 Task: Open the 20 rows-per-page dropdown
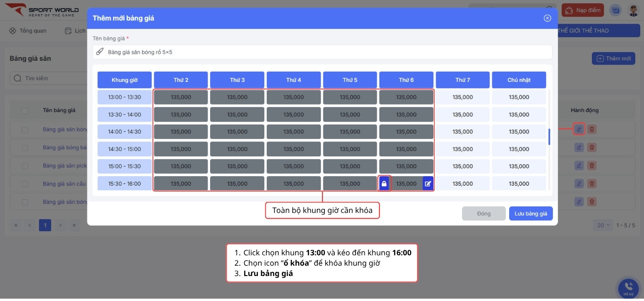tap(603, 225)
